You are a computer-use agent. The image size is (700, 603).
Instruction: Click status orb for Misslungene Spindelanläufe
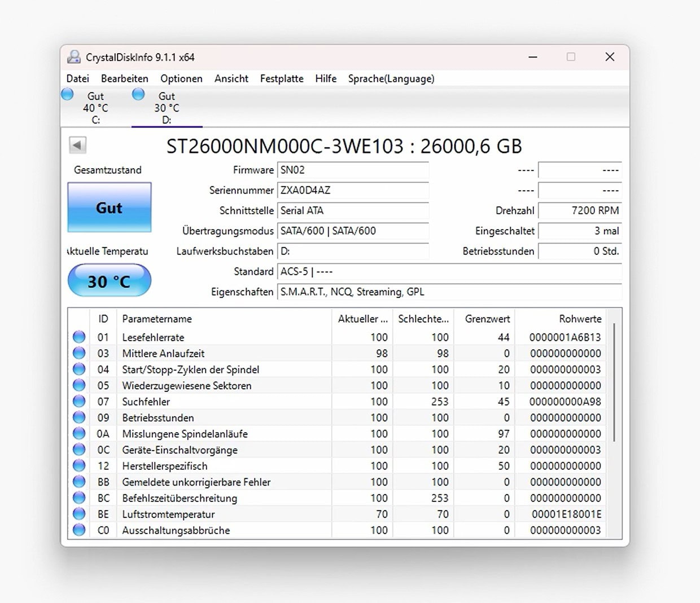pos(79,434)
